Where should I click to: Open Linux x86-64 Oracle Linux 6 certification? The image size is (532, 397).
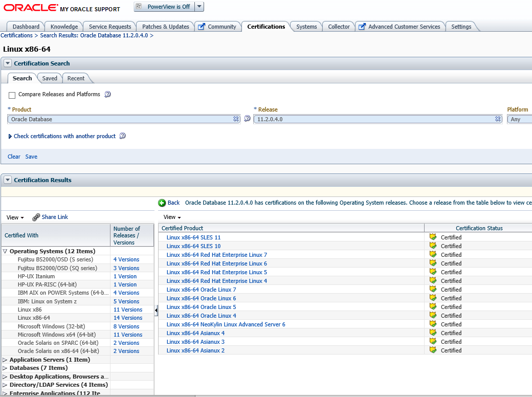pyautogui.click(x=201, y=298)
